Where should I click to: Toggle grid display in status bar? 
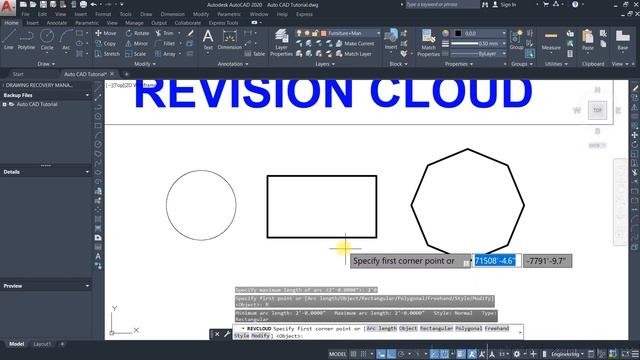coord(353,354)
